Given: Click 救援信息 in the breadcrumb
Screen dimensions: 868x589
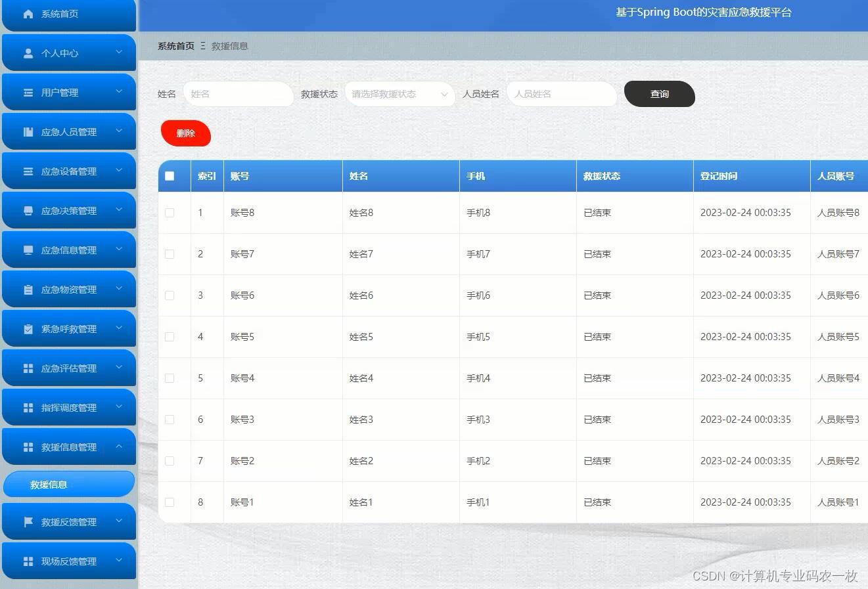Looking at the screenshot, I should click(230, 46).
